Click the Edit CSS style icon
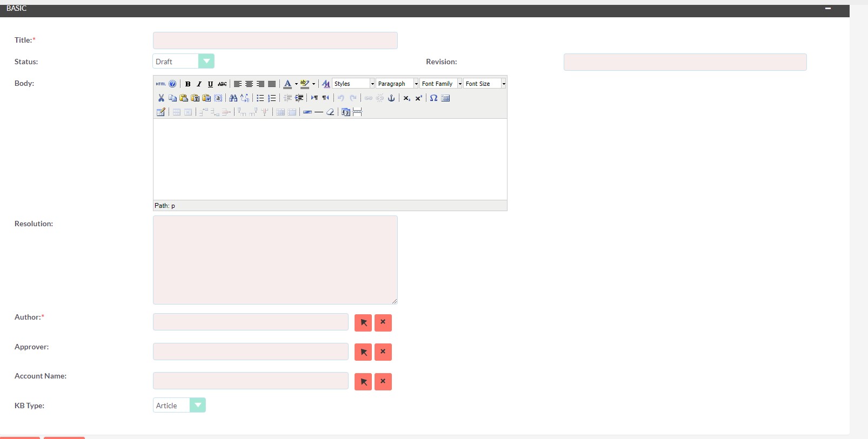 (326, 84)
